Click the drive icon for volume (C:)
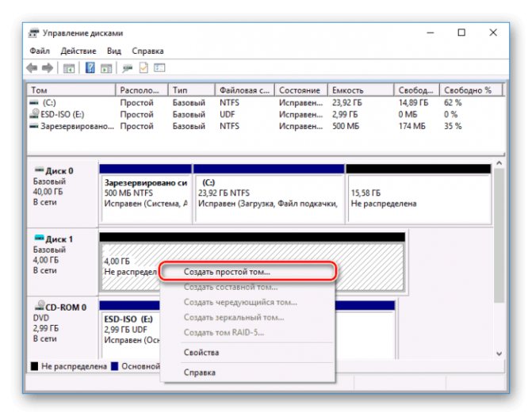The height and width of the screenshot is (416, 532). point(34,102)
